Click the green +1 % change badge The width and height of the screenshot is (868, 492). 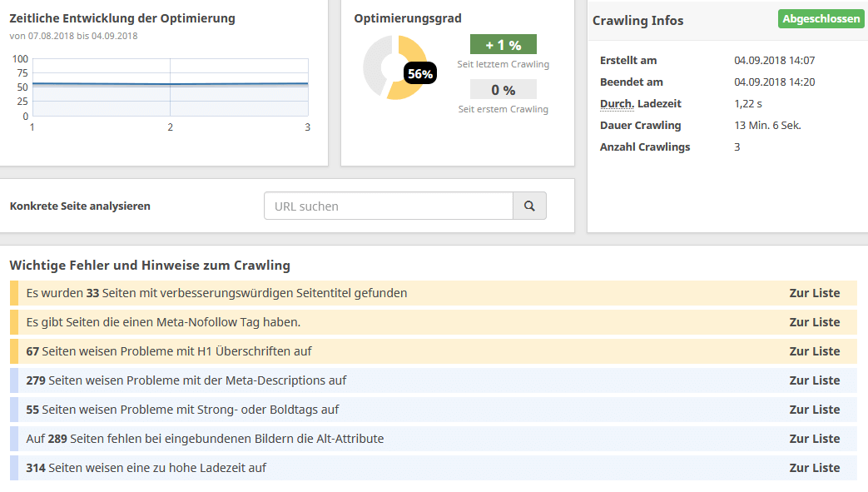point(503,45)
